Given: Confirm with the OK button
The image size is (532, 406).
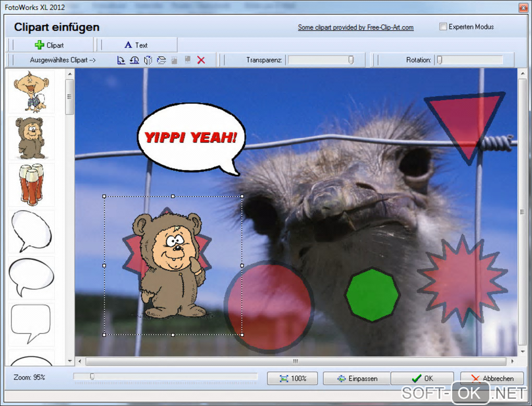Looking at the screenshot, I should coord(422,378).
